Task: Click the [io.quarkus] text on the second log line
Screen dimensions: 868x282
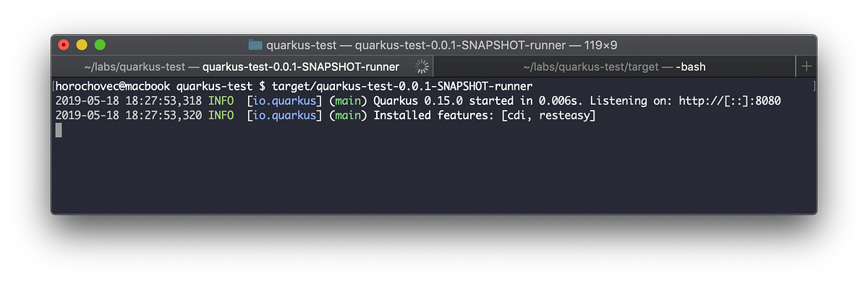Action: pyautogui.click(x=283, y=116)
